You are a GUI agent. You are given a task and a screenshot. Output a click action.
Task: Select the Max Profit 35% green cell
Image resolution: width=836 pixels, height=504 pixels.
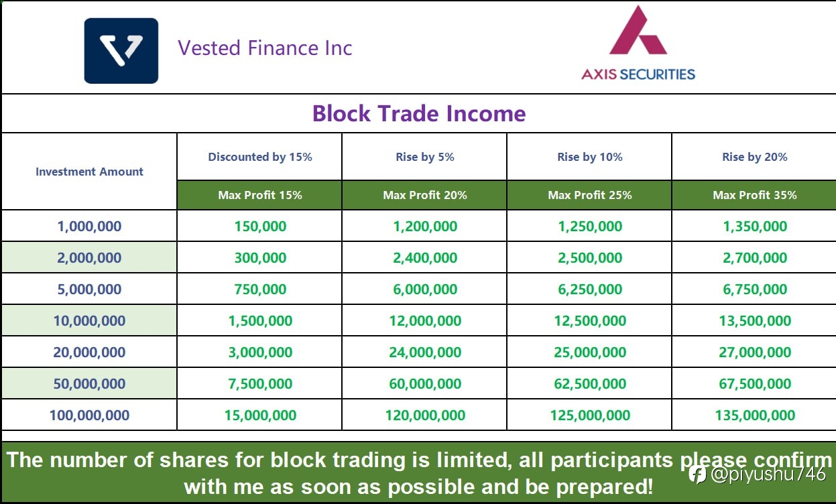click(754, 195)
